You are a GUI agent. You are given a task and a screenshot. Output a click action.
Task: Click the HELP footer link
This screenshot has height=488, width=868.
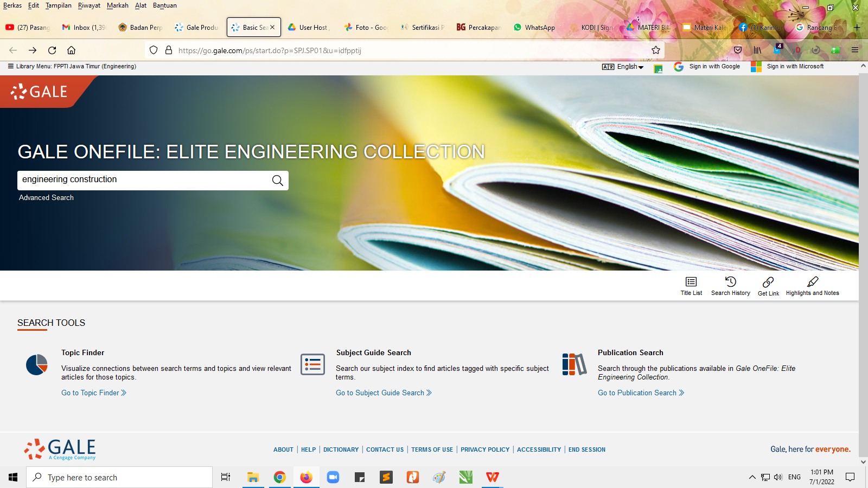[308, 450]
